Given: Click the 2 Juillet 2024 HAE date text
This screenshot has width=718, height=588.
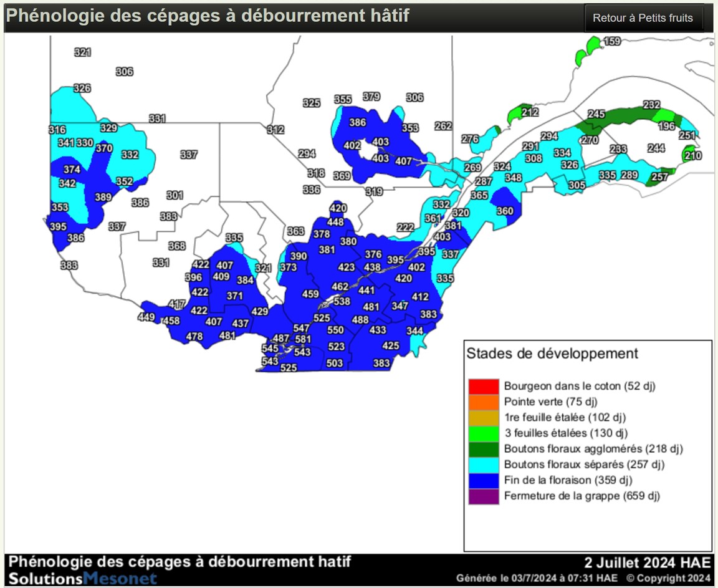Looking at the screenshot, I should click(x=648, y=561).
